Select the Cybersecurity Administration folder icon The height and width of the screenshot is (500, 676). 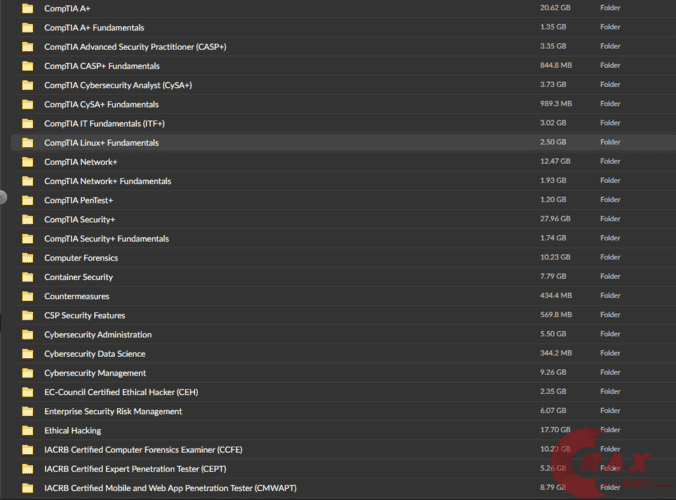(x=28, y=334)
